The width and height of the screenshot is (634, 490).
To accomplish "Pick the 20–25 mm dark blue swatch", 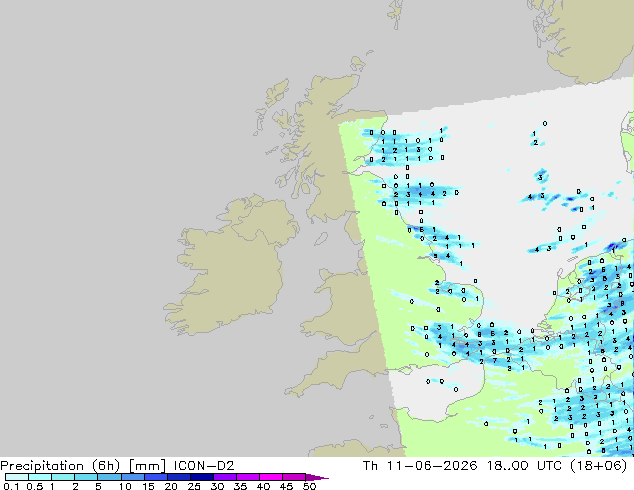I will (178, 477).
